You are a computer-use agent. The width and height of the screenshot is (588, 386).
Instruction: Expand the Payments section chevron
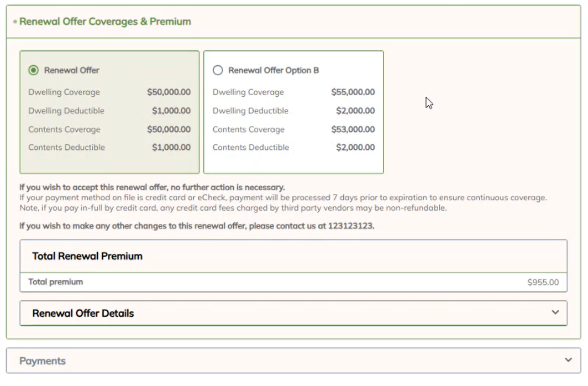click(x=569, y=360)
